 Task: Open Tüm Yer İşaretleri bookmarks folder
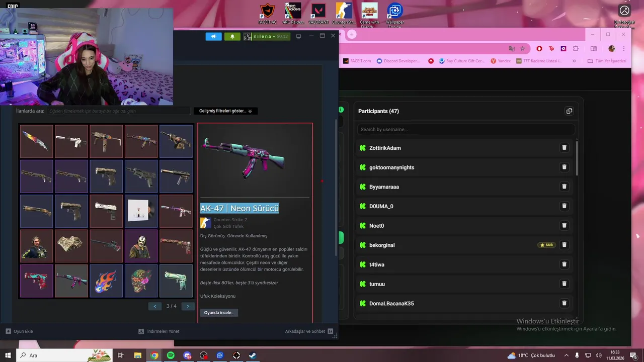click(607, 61)
